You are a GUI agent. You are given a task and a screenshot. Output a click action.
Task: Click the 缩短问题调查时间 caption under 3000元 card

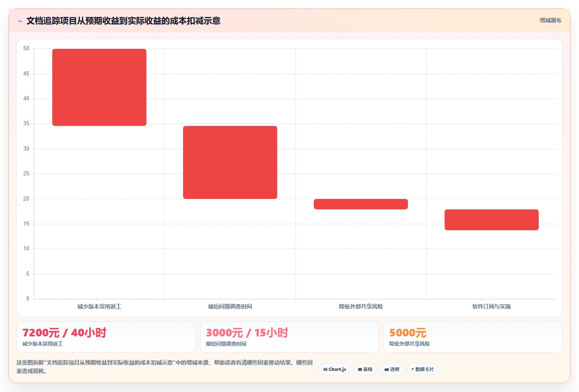tap(226, 344)
